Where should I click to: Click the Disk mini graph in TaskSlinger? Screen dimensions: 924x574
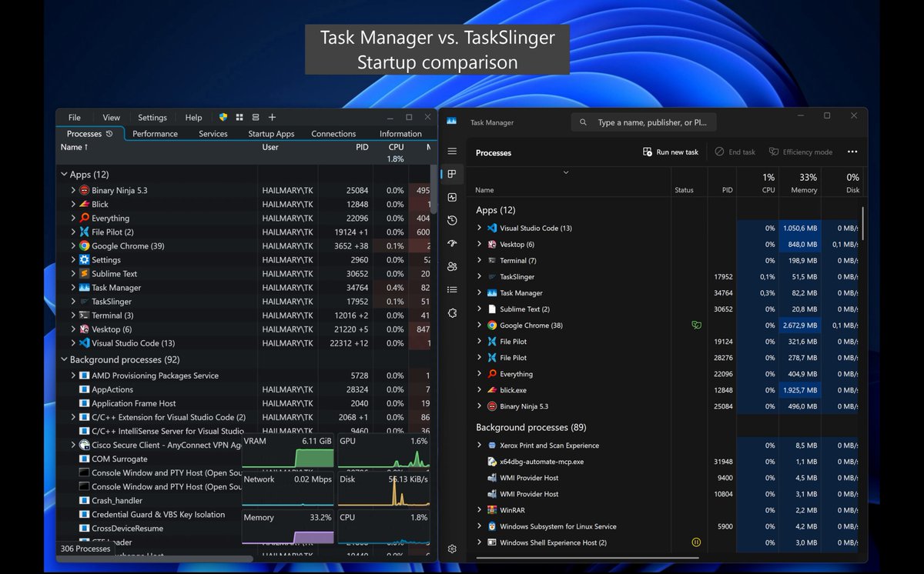(383, 489)
